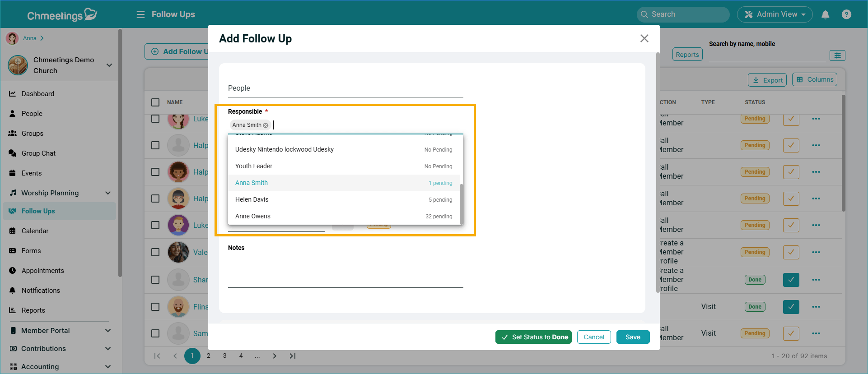Screen dimensions: 868x374
Task: Save the follow up
Action: 633,337
